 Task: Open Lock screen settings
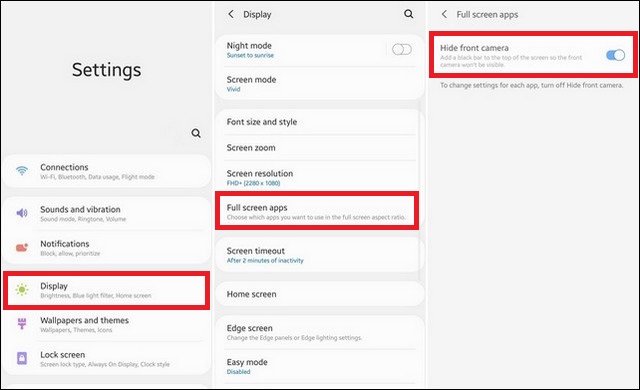[107, 359]
